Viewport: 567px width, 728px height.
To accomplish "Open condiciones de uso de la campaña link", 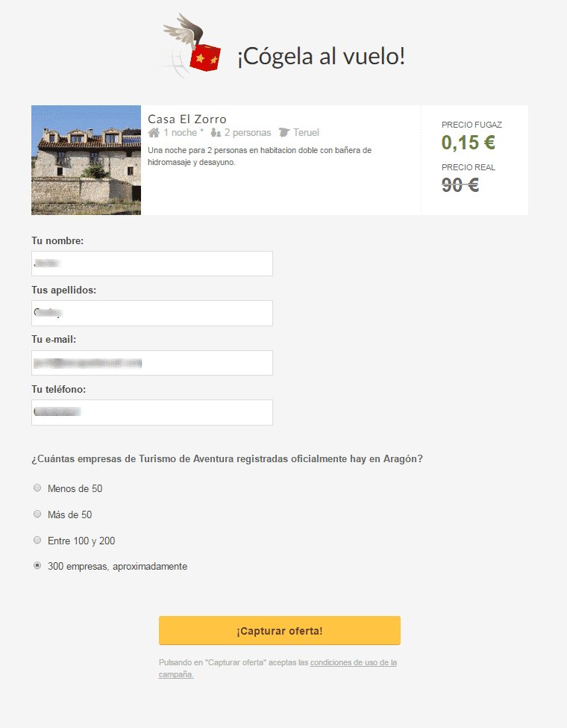I will click(353, 663).
